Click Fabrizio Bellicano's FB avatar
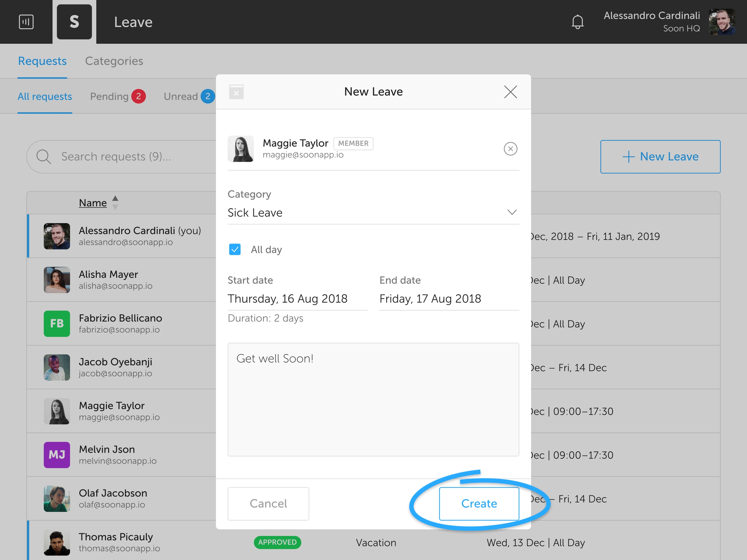747x560 pixels. (57, 323)
